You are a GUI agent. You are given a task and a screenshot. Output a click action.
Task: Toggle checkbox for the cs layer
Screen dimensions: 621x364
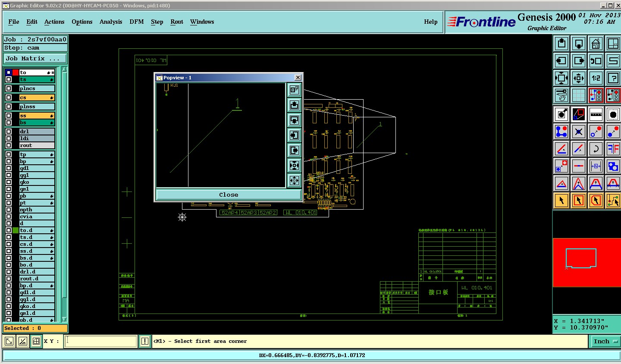tap(9, 97)
